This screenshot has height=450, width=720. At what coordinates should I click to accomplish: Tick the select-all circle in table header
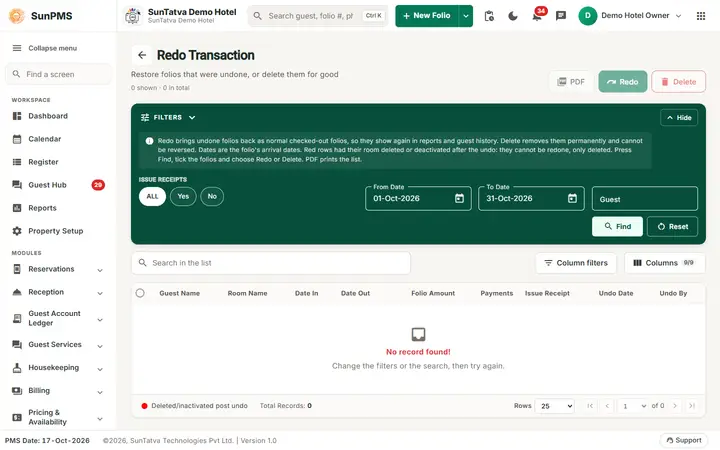[140, 293]
